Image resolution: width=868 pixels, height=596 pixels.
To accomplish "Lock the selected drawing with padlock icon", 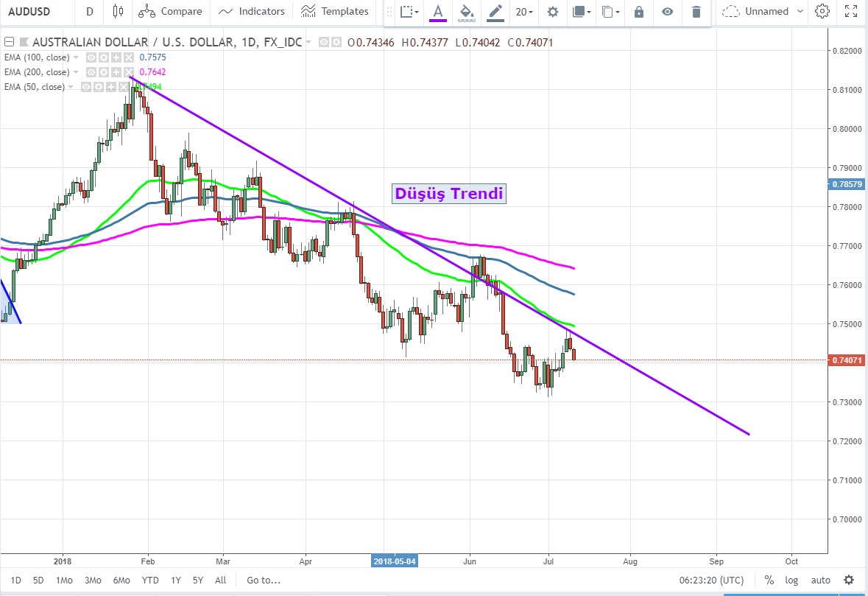I will click(x=639, y=12).
